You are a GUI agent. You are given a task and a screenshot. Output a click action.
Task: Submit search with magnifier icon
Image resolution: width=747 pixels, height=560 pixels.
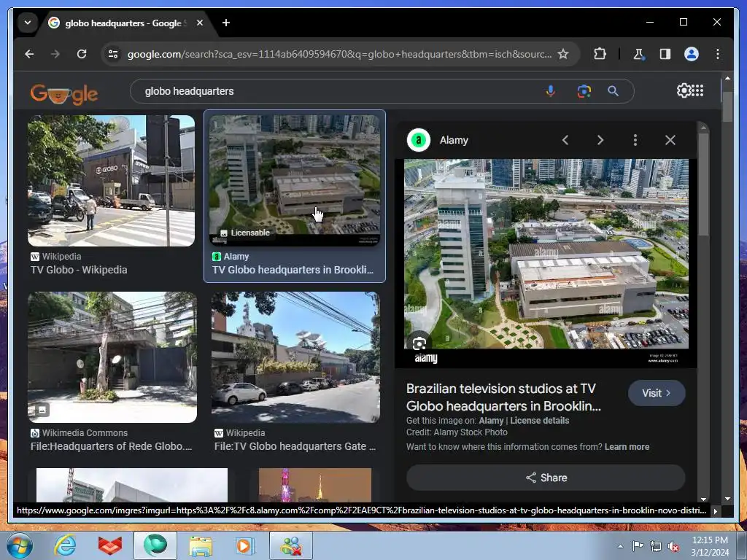click(613, 91)
